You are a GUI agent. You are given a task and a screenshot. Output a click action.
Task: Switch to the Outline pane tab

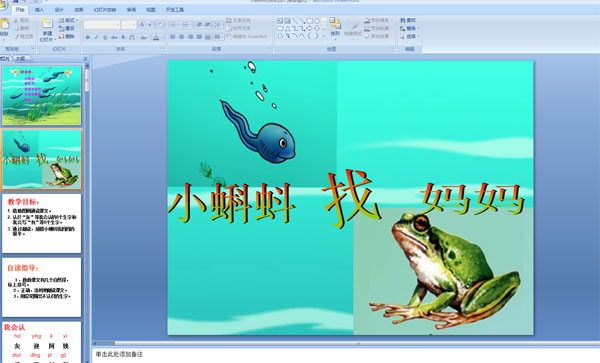21,59
